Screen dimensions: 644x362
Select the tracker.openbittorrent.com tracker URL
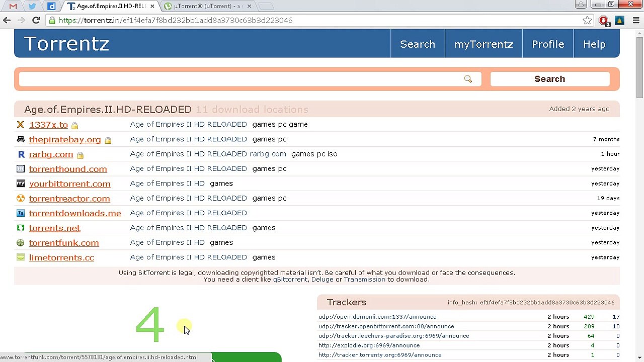386,326
